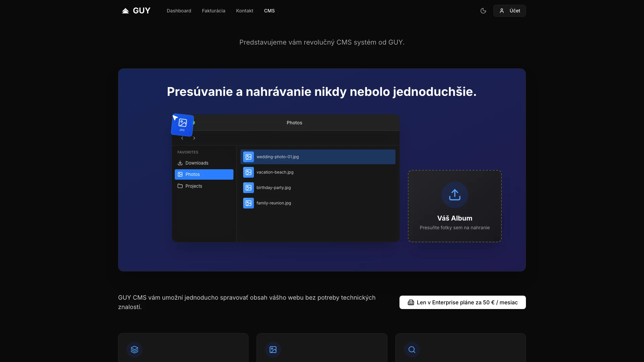The height and width of the screenshot is (362, 644).
Task: Click the image icon on the dragged JPG file
Action: click(x=182, y=123)
